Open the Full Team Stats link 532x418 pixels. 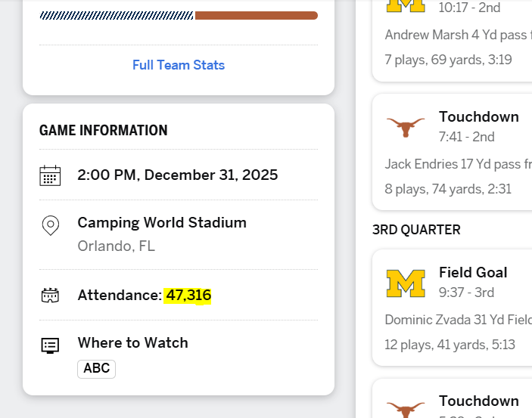click(179, 65)
